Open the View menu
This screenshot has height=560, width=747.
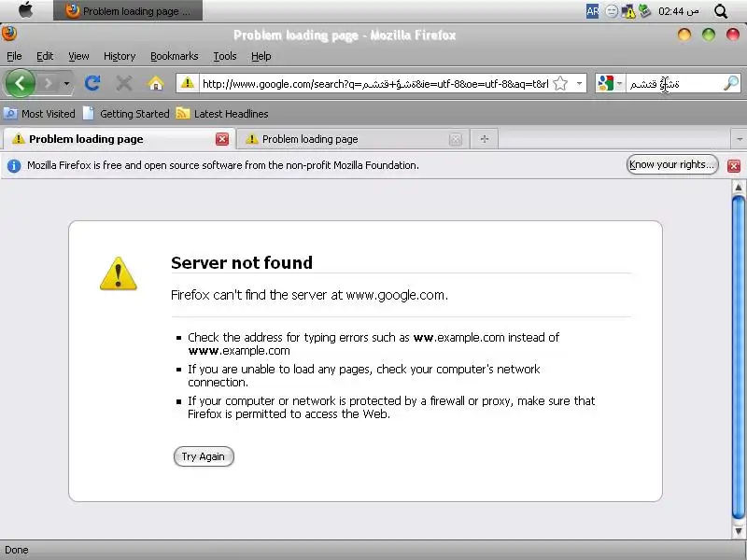tap(78, 56)
